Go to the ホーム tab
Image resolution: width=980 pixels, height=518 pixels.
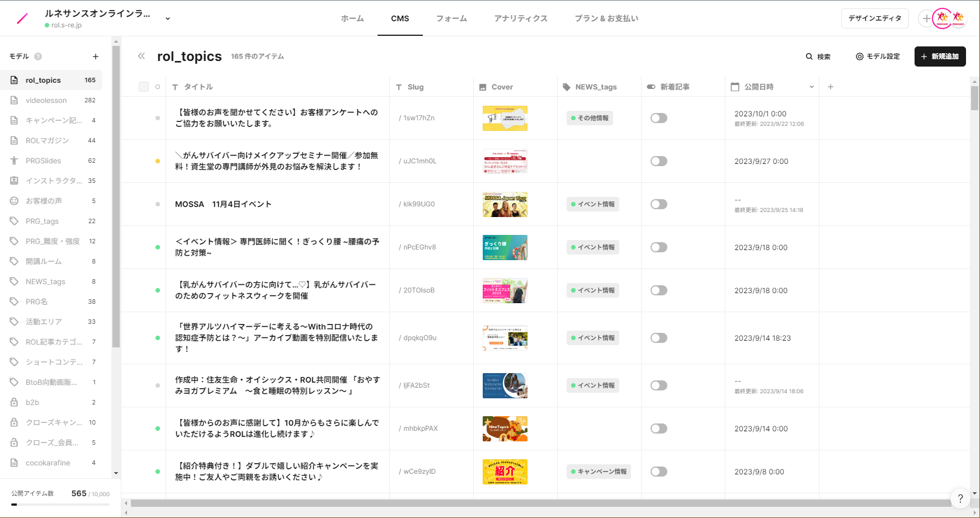352,18
